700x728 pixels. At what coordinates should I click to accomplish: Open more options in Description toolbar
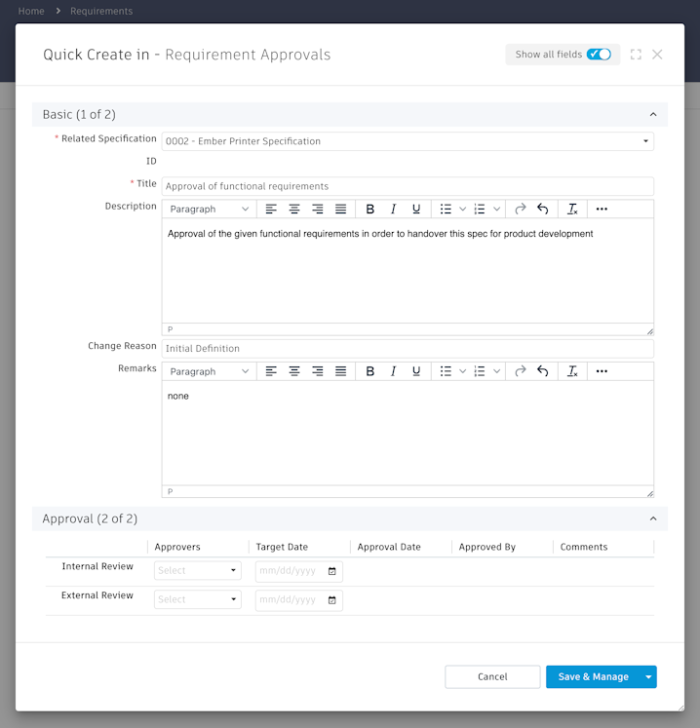pos(602,210)
